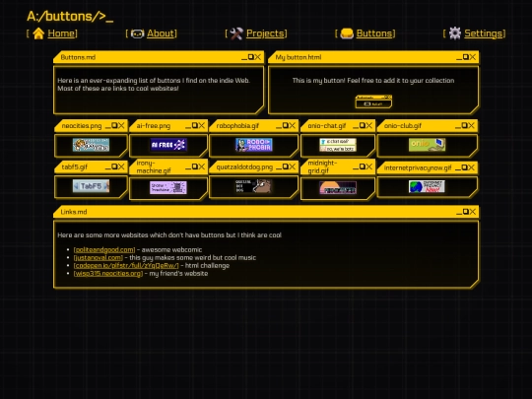The height and width of the screenshot is (399, 532).
Task: Close the midnight-grid.gif window
Action: pyautogui.click(x=369, y=166)
